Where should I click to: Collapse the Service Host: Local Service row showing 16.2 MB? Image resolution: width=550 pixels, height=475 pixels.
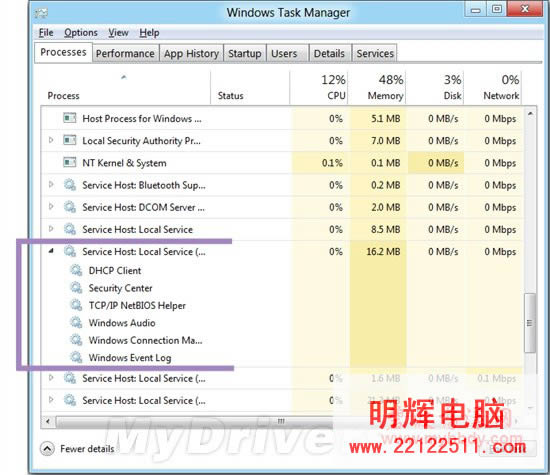click(51, 251)
